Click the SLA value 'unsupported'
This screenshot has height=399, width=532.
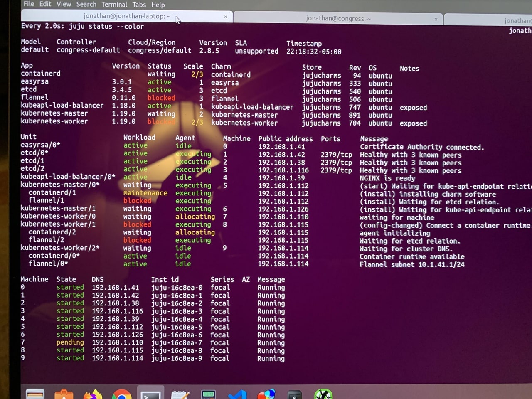click(256, 51)
